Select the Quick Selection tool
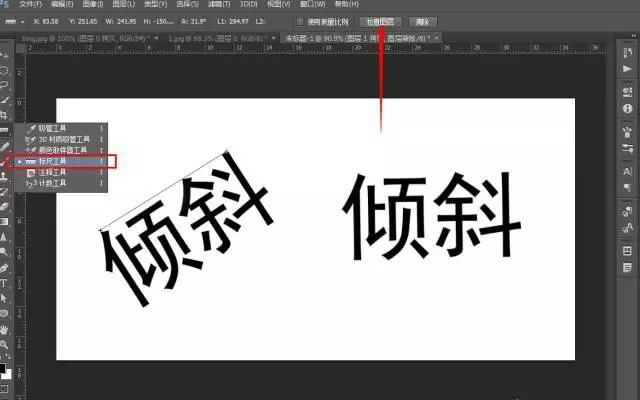 point(4,100)
